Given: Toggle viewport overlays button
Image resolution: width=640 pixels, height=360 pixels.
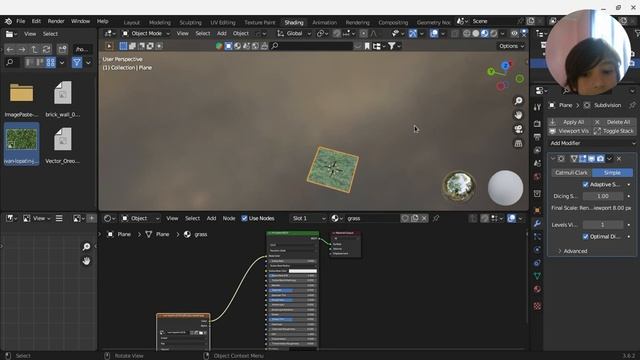Looking at the screenshot, I should click(434, 33).
